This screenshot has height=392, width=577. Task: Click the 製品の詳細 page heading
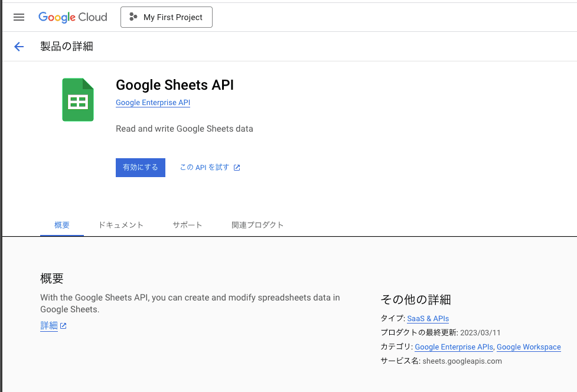tap(67, 46)
